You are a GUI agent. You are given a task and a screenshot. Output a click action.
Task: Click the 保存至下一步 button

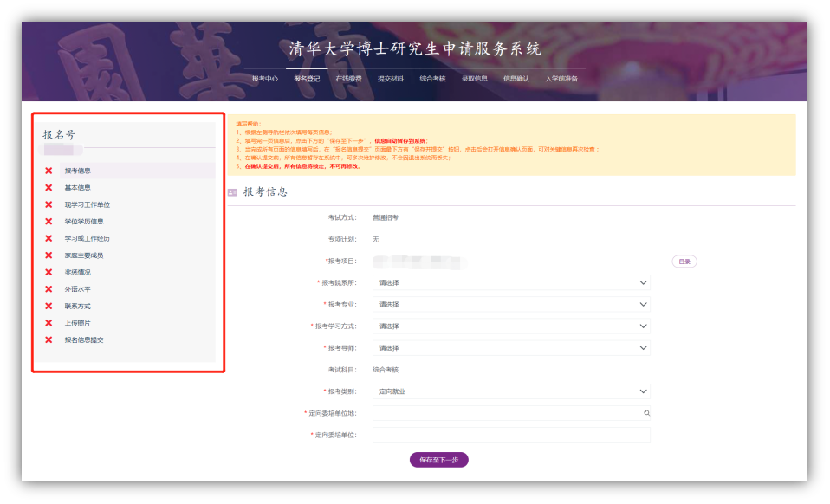pos(438,460)
